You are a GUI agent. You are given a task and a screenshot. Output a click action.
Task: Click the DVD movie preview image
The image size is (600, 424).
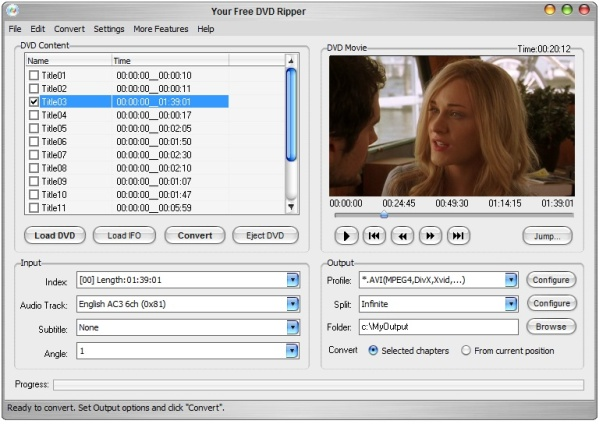click(452, 126)
